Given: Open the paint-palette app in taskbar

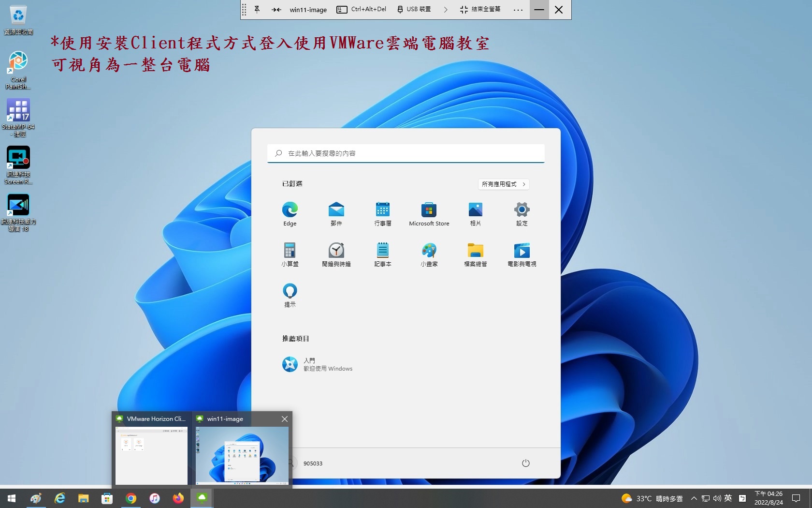Looking at the screenshot, I should (x=36, y=498).
